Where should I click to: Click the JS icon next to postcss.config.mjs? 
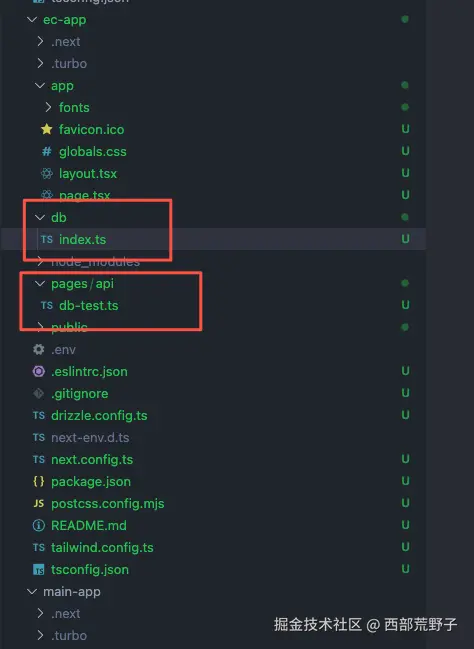point(39,503)
